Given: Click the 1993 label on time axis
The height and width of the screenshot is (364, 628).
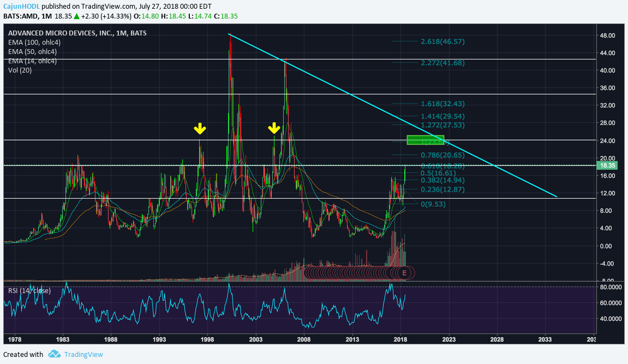Looking at the screenshot, I should coord(159,339).
